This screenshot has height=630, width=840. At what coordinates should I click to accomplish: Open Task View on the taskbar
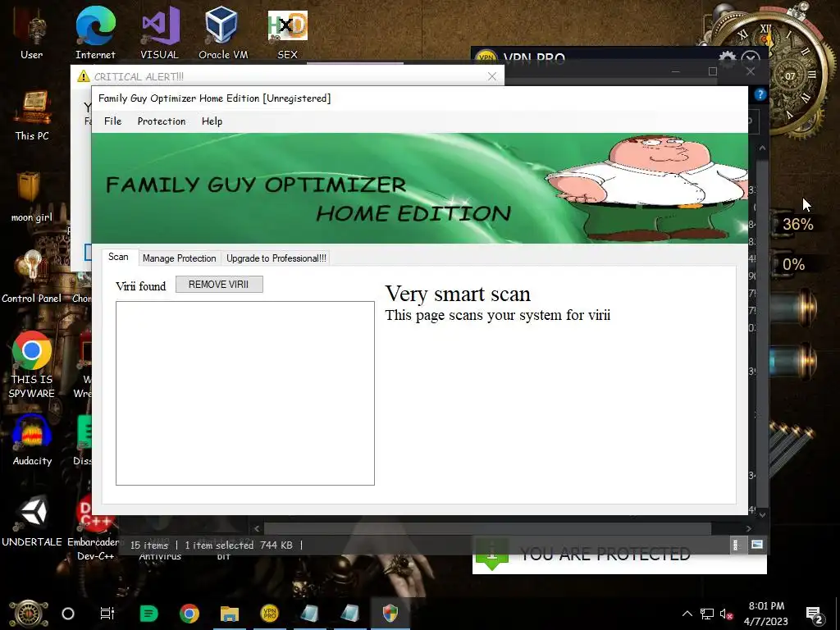coord(107,614)
